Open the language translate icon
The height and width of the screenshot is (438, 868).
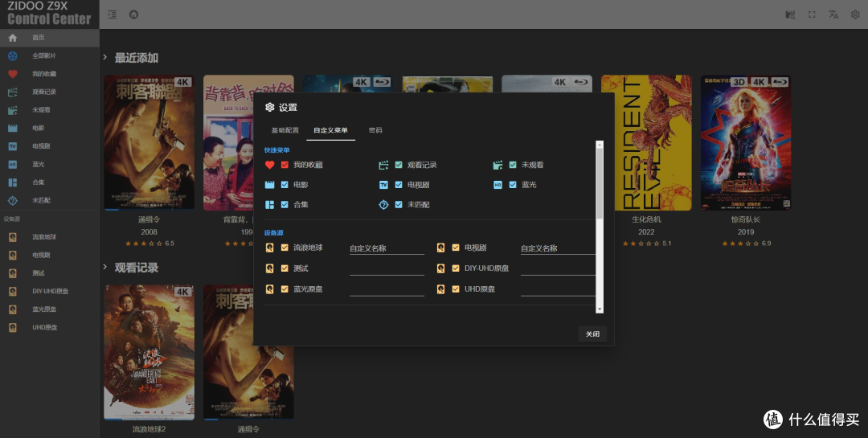[833, 15]
